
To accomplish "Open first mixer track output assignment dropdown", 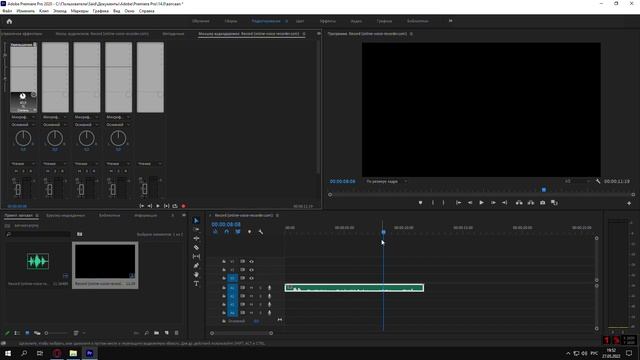I will [23, 124].
